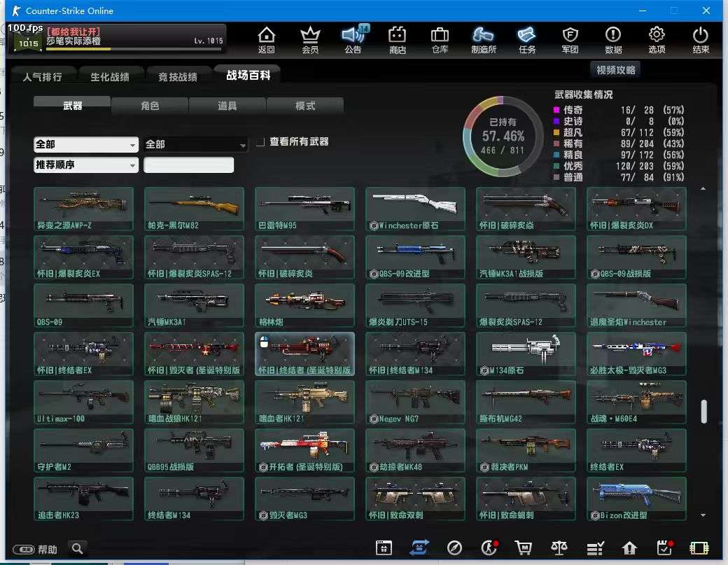Click the clipboard check icon with red dot

(x=665, y=547)
